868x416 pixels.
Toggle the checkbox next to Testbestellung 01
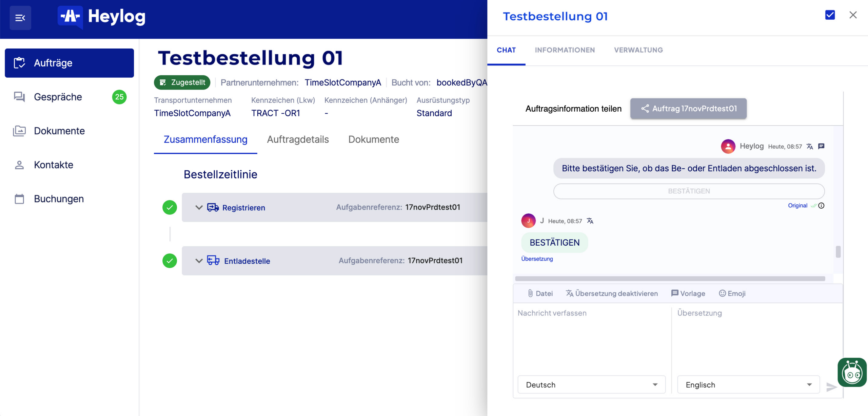[x=830, y=15]
